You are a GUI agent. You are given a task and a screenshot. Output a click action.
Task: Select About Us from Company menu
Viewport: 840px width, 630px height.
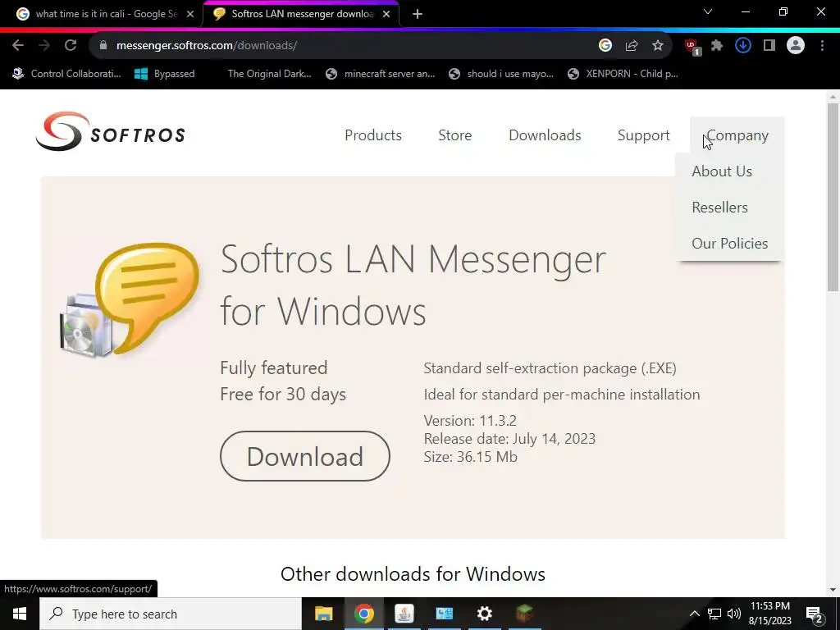pos(722,171)
